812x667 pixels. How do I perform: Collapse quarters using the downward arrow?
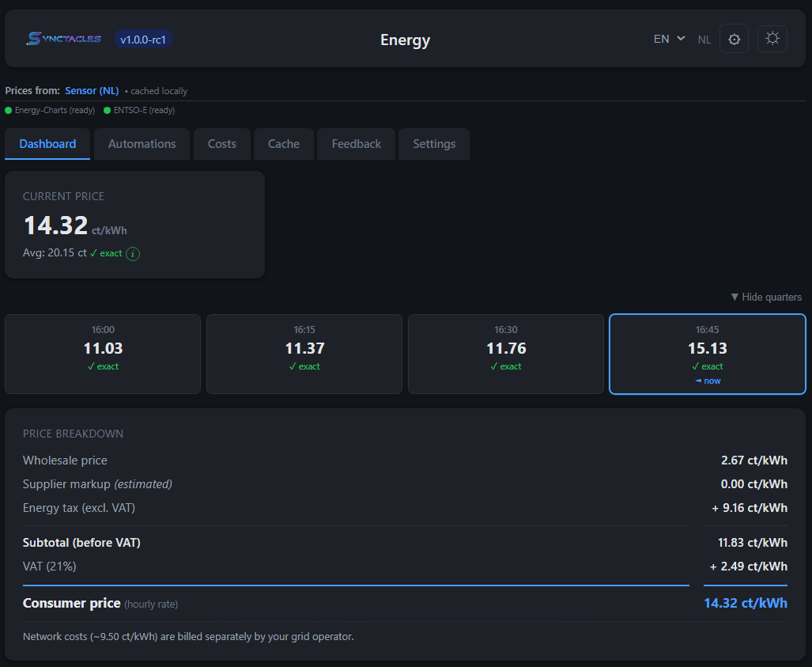point(734,297)
